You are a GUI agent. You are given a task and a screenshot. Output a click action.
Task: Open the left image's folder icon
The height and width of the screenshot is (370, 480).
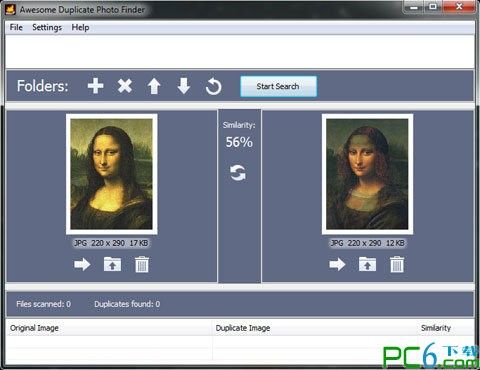pos(112,264)
